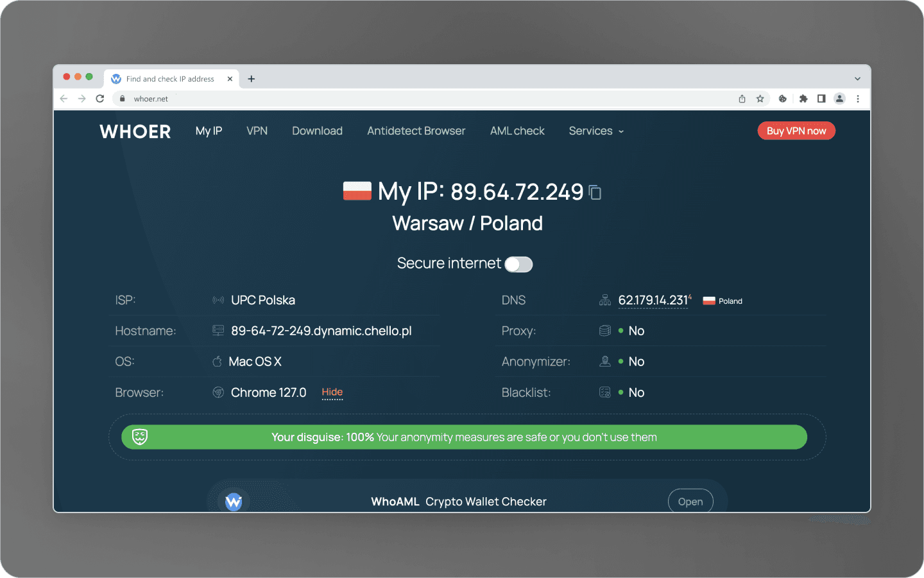Click the ISP signal icon beside UPC Polska
Image resolution: width=924 pixels, height=578 pixels.
[218, 300]
